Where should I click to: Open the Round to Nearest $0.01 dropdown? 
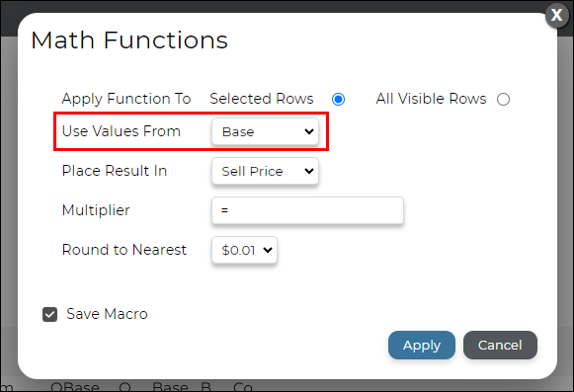(x=244, y=250)
